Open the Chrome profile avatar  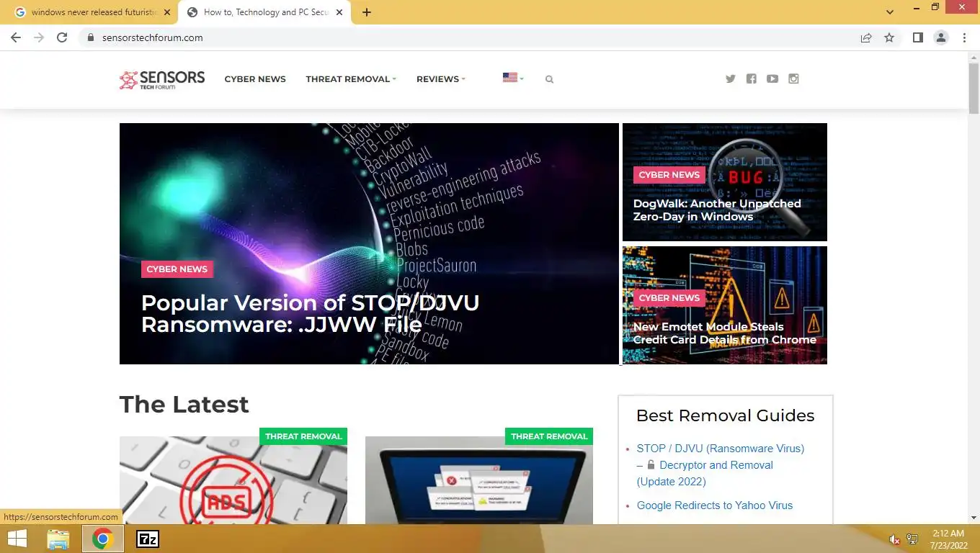[x=940, y=37]
